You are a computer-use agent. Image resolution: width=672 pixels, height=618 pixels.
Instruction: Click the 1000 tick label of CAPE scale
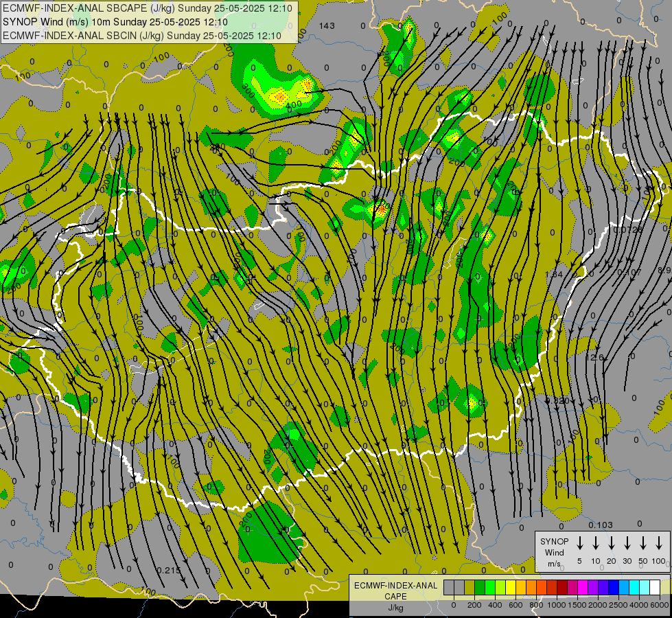click(557, 605)
